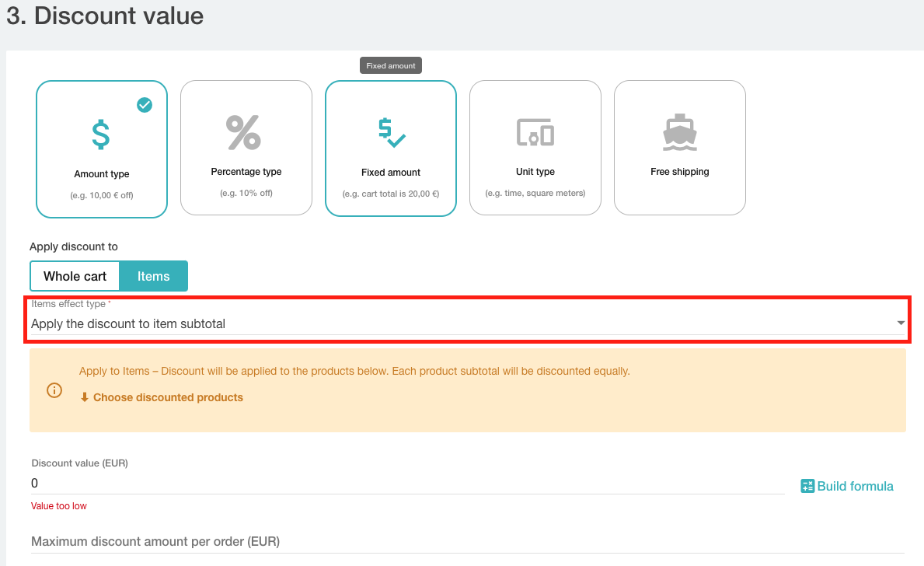
Task: Switch to the Items tab
Action: pyautogui.click(x=153, y=276)
